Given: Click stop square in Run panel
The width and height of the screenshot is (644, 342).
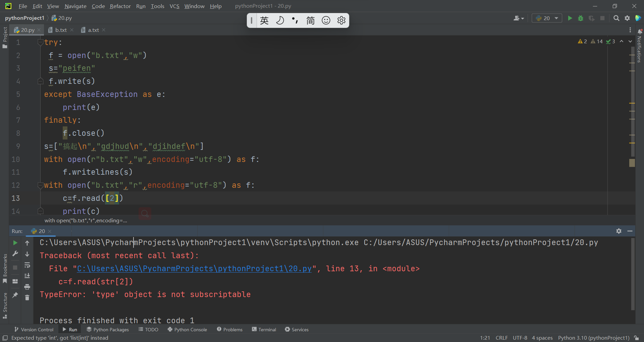Looking at the screenshot, I should coord(15,268).
